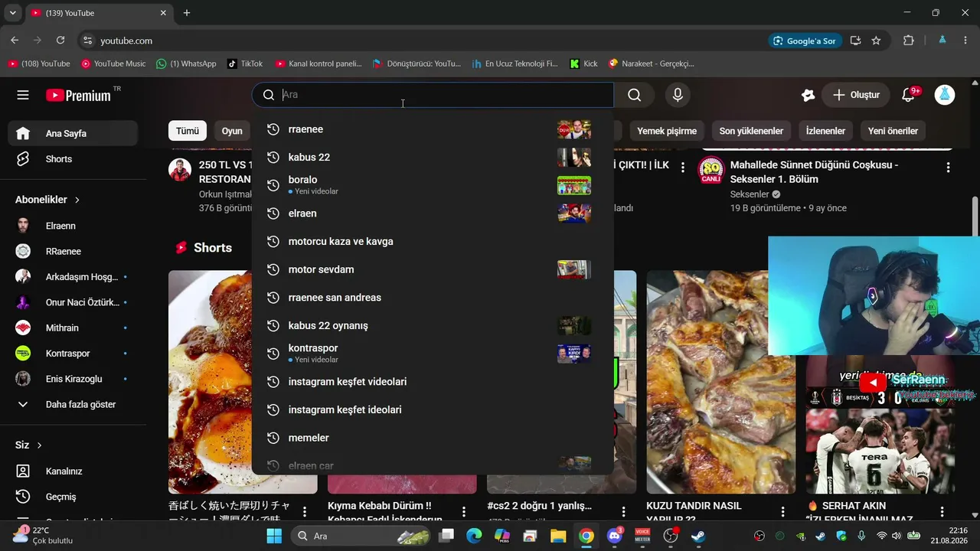The width and height of the screenshot is (980, 551).
Task: Click the thumbnail beside 'kontraspor' suggestion
Action: coord(574,354)
